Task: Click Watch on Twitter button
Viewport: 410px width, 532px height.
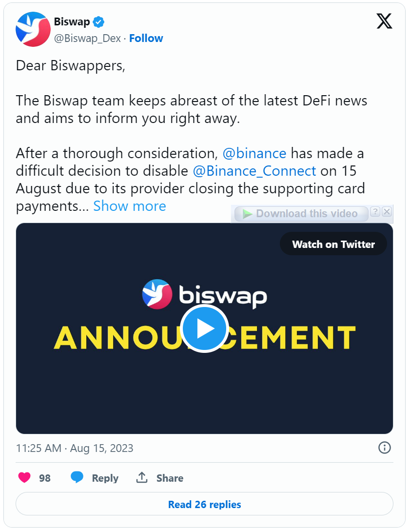Action: pyautogui.click(x=333, y=244)
